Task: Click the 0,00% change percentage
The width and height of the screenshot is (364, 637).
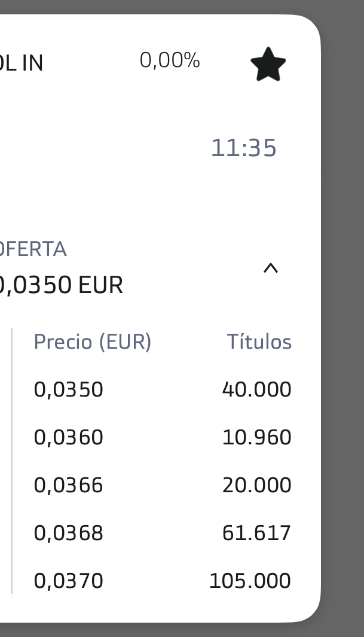Action: click(x=170, y=60)
